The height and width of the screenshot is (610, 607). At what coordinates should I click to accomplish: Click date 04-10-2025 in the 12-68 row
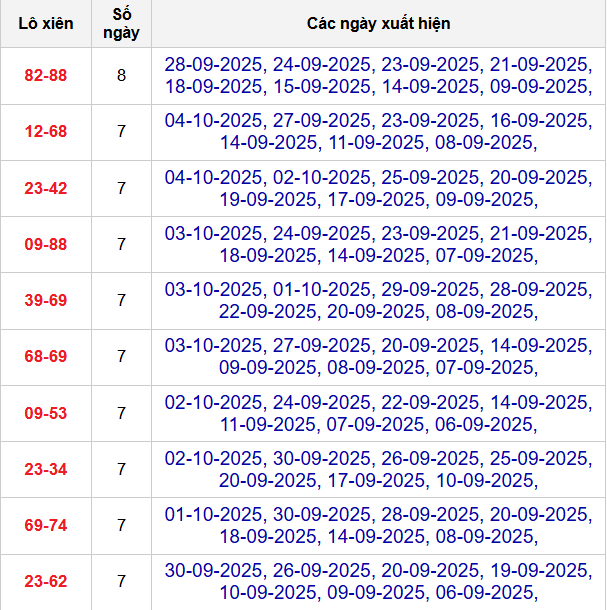tap(214, 121)
